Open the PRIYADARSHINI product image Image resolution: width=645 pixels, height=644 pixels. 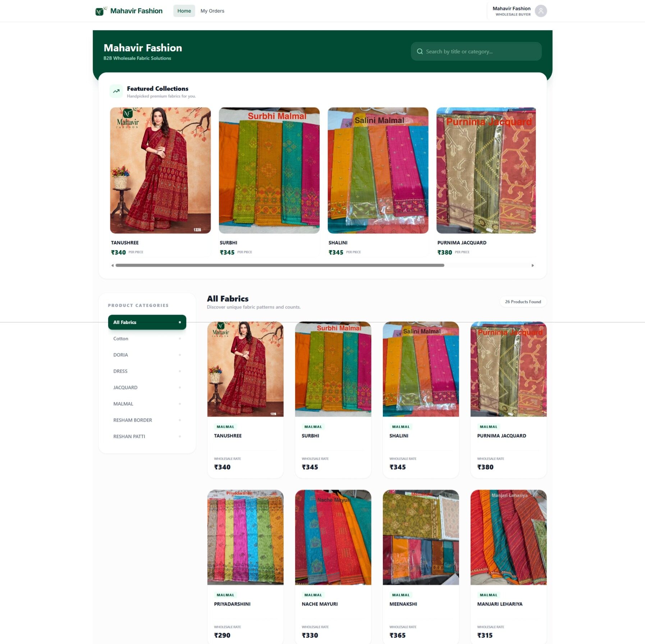point(245,537)
